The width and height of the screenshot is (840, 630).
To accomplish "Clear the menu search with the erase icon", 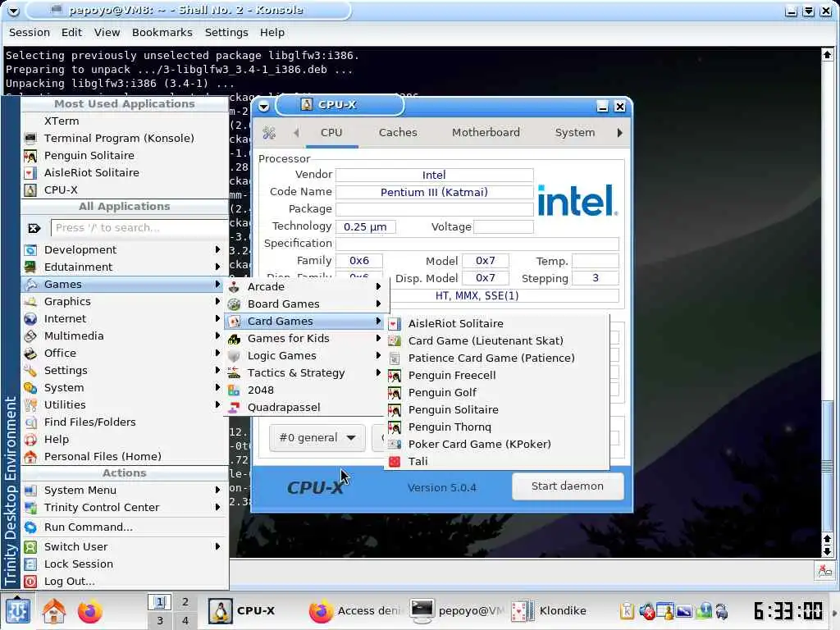I will [34, 228].
